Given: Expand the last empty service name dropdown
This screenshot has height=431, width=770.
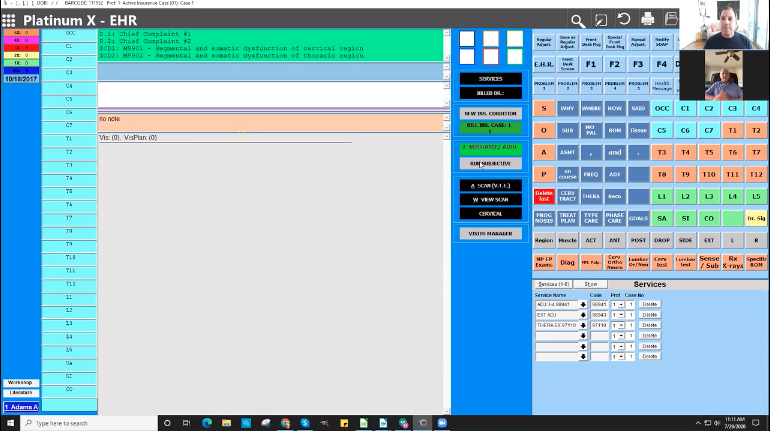Looking at the screenshot, I should pyautogui.click(x=583, y=357).
